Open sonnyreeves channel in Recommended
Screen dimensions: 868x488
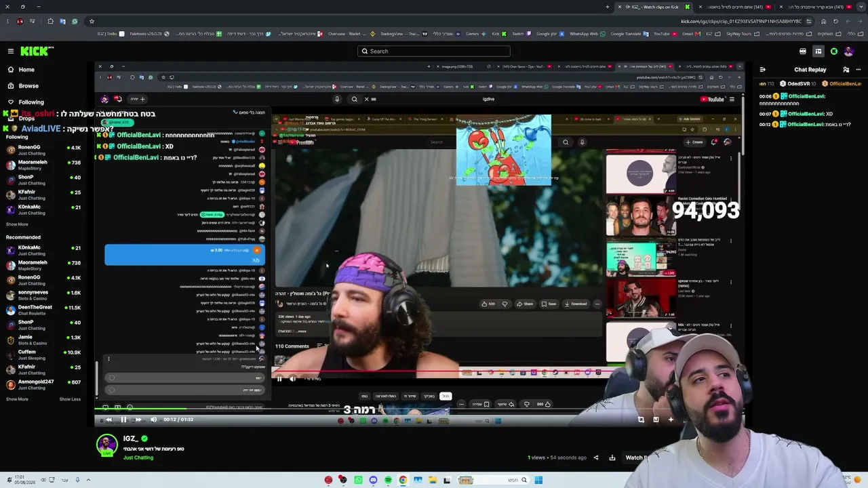click(43, 296)
